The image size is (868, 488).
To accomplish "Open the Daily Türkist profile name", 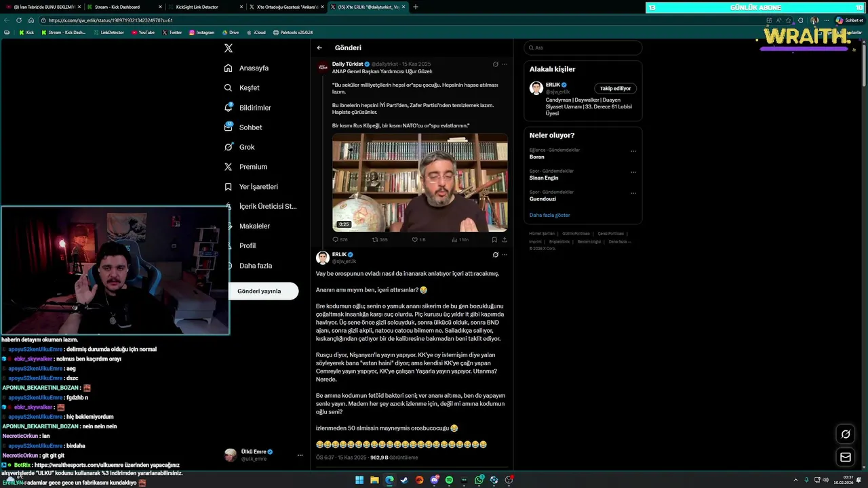I will pyautogui.click(x=347, y=64).
